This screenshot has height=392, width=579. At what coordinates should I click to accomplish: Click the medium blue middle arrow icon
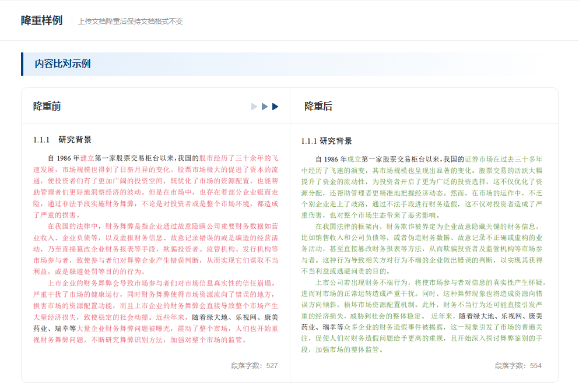tap(265, 107)
